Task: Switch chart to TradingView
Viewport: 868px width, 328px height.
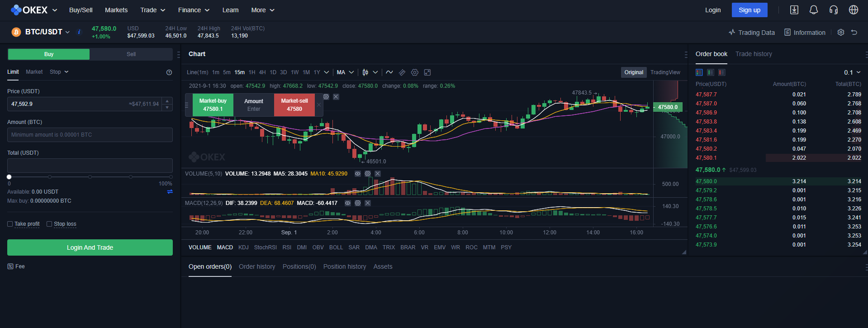Action: click(665, 72)
